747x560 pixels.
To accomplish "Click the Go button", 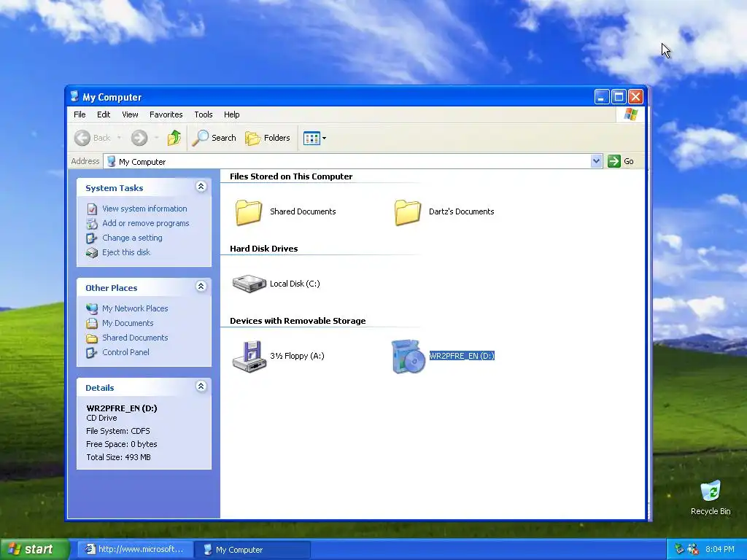I will coord(621,161).
